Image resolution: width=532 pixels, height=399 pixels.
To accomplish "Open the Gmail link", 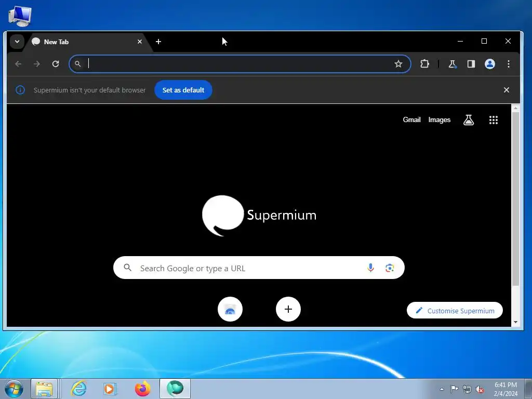I will pos(411,120).
